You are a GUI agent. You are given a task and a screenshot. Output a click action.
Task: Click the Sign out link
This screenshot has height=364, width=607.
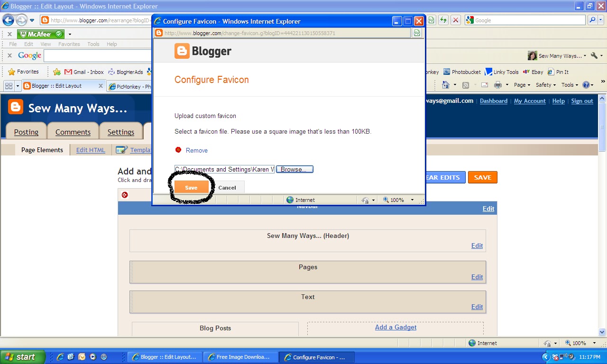click(x=582, y=101)
